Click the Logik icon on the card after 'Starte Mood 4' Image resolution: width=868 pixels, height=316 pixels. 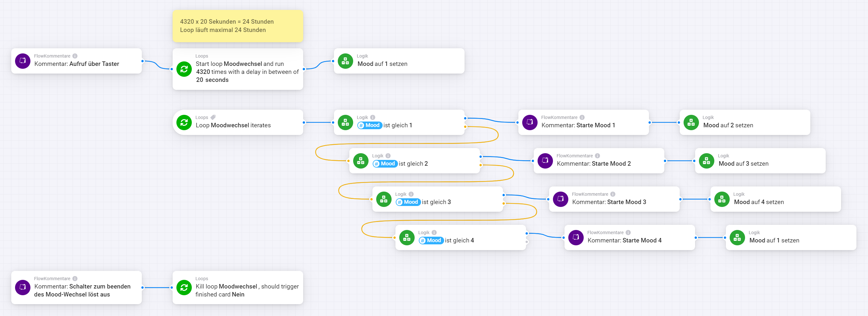coord(737,238)
